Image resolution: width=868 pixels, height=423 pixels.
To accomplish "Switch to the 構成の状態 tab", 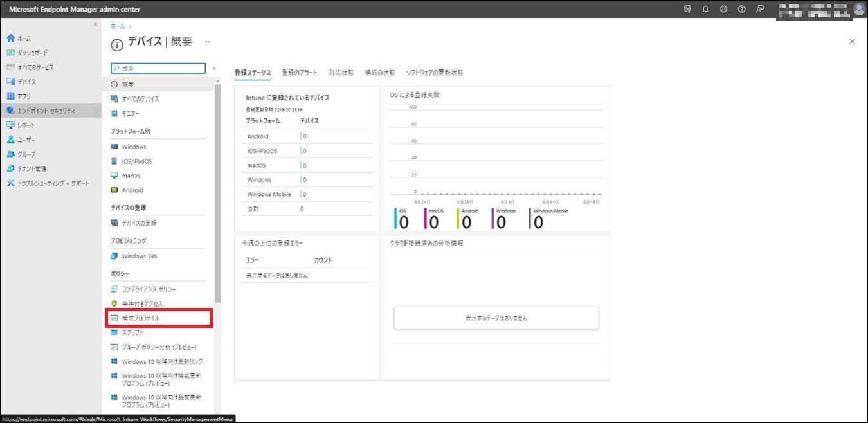I will coord(380,73).
